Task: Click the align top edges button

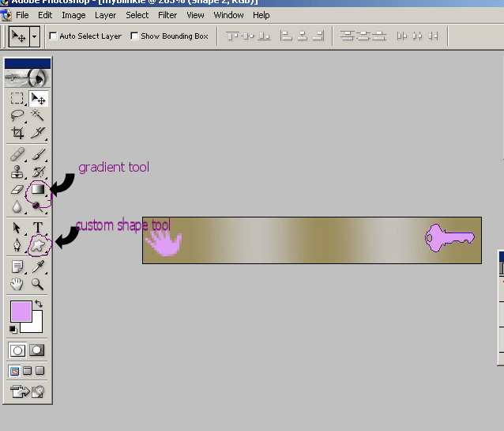Action: [x=232, y=36]
